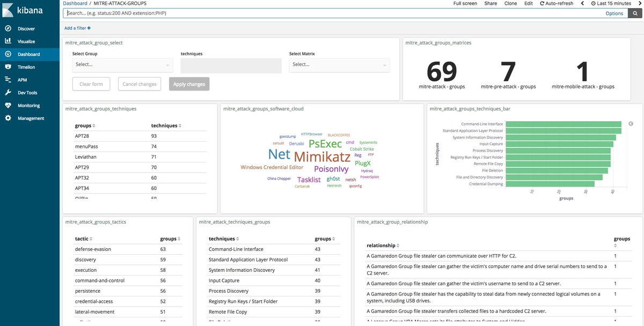Image resolution: width=644 pixels, height=326 pixels.
Task: Click PsExec in the tag cloud
Action: [x=325, y=144]
